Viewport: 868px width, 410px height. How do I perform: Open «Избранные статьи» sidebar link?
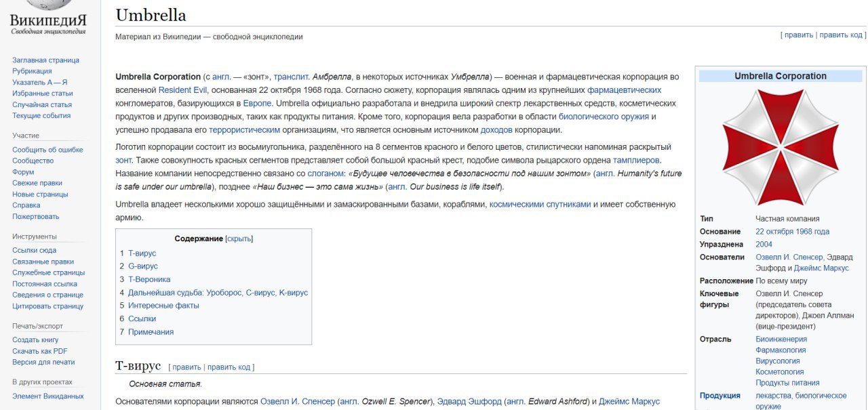coord(42,93)
